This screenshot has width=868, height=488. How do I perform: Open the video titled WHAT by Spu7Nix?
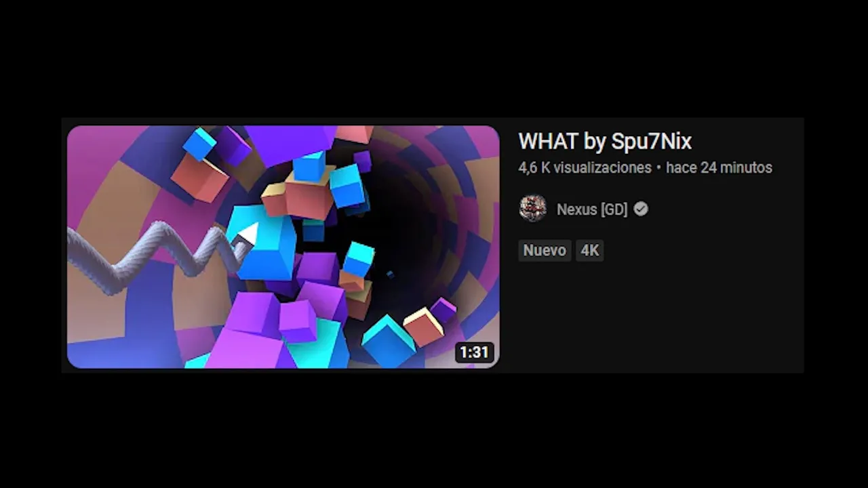[605, 142]
